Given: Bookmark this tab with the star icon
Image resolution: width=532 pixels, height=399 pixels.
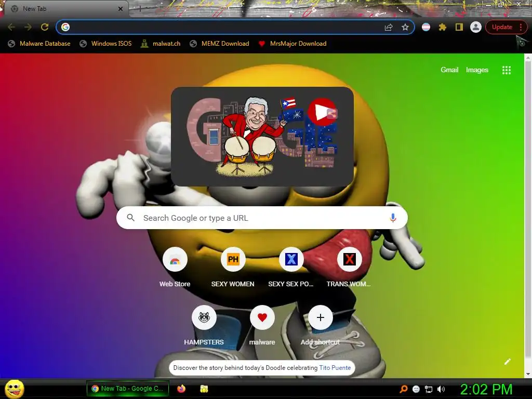Looking at the screenshot, I should pos(405,27).
